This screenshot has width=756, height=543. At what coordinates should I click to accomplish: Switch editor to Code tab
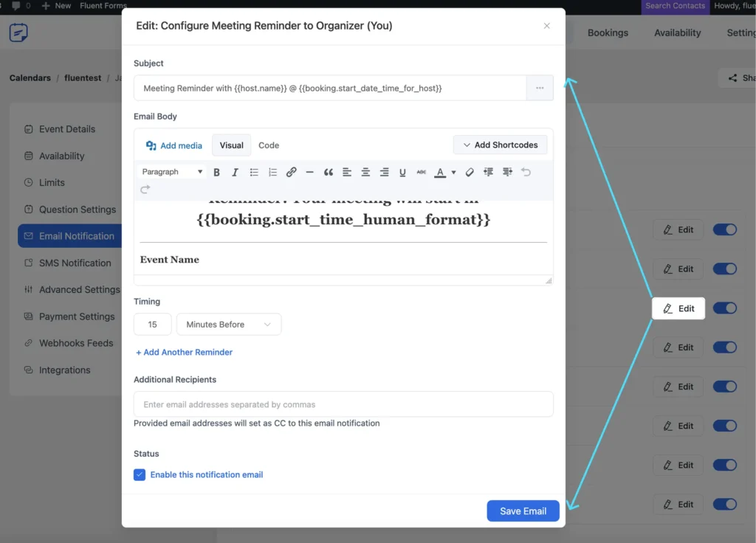point(269,145)
